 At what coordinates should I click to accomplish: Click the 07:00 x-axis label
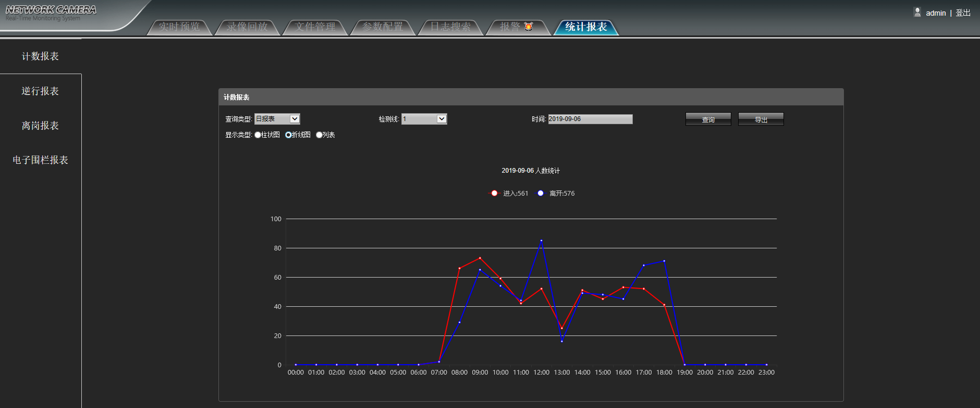coord(439,373)
